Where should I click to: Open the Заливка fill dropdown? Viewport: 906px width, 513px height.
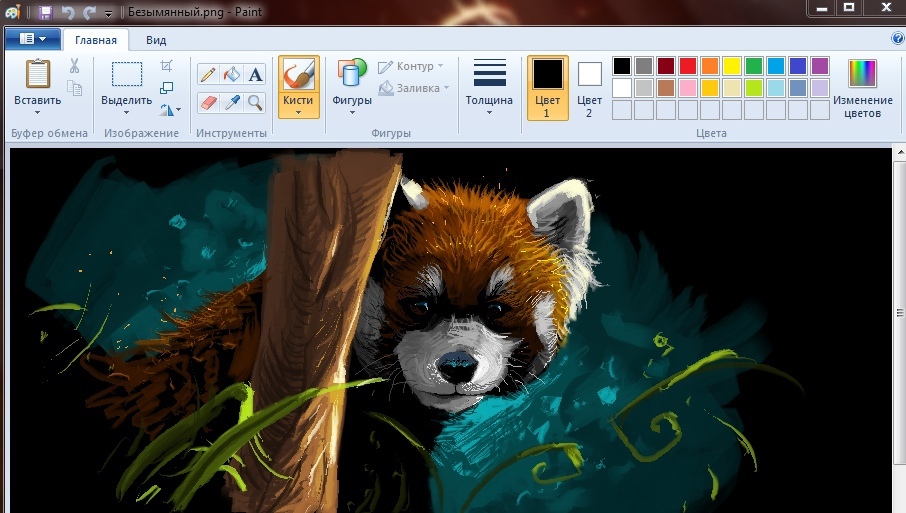[414, 88]
